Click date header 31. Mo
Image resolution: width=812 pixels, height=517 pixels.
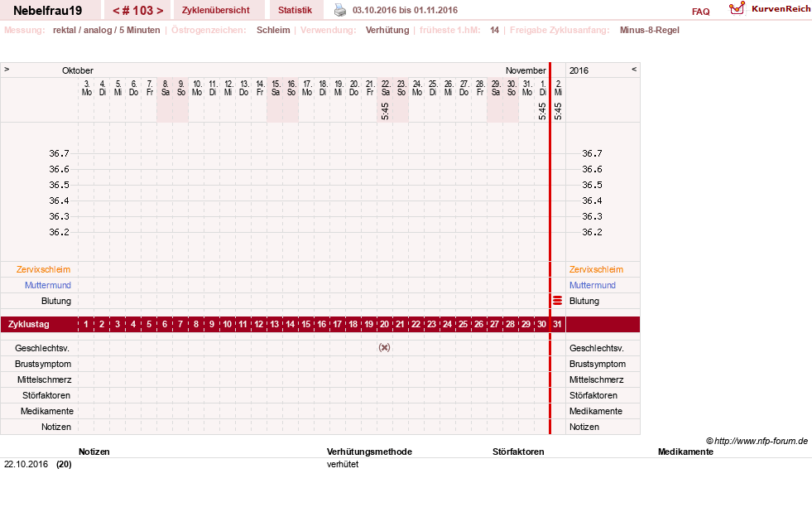[x=527, y=88]
